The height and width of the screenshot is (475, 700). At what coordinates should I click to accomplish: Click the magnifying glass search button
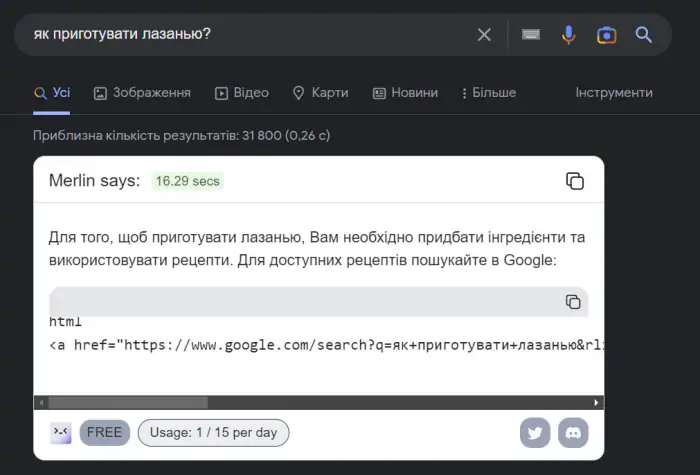(644, 35)
